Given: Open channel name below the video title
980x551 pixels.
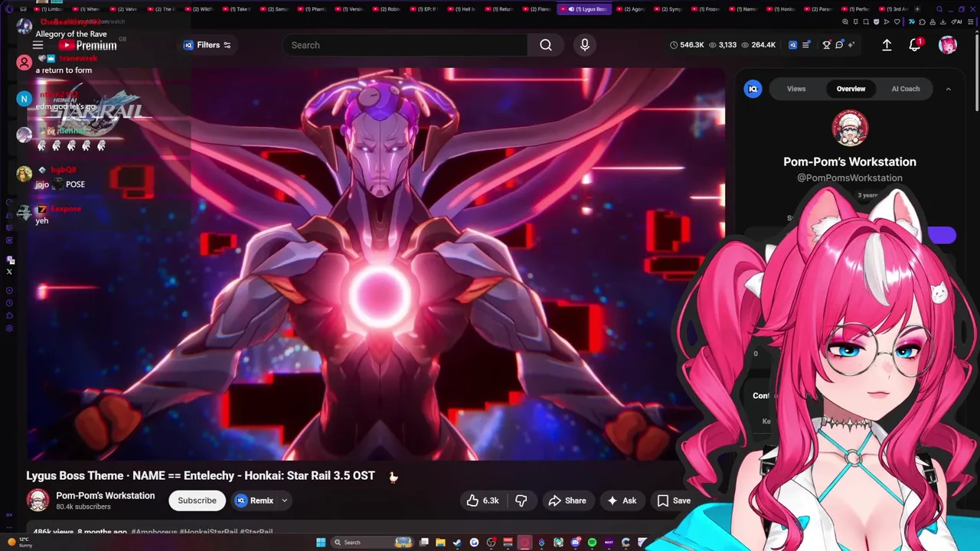Looking at the screenshot, I should pyautogui.click(x=106, y=496).
